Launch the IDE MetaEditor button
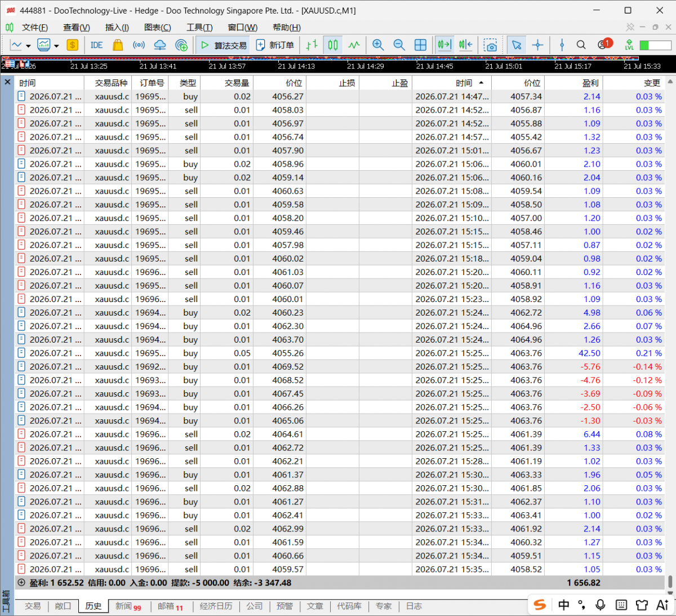676x616 pixels. (x=96, y=45)
